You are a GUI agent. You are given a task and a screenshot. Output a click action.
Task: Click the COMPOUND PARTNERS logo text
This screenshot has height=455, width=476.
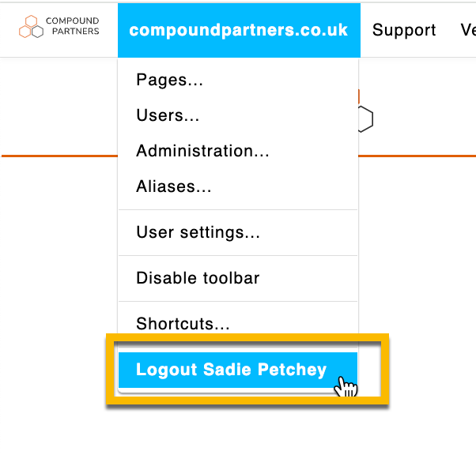coord(73,26)
